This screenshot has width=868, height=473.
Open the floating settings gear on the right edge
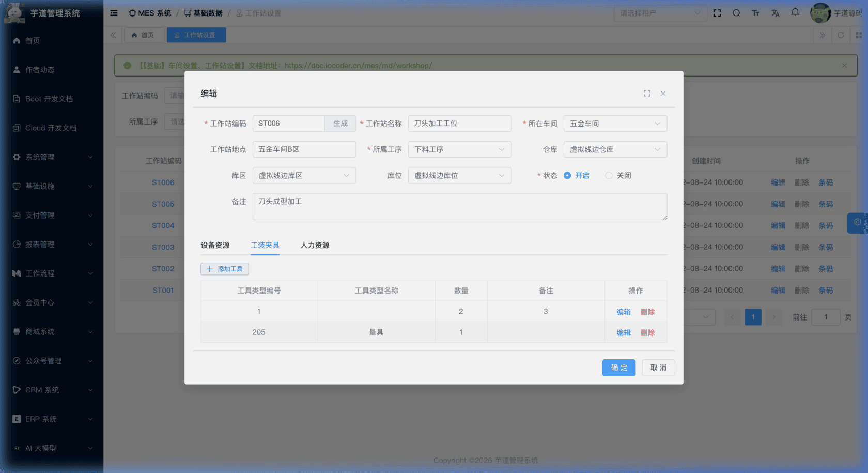(x=858, y=223)
